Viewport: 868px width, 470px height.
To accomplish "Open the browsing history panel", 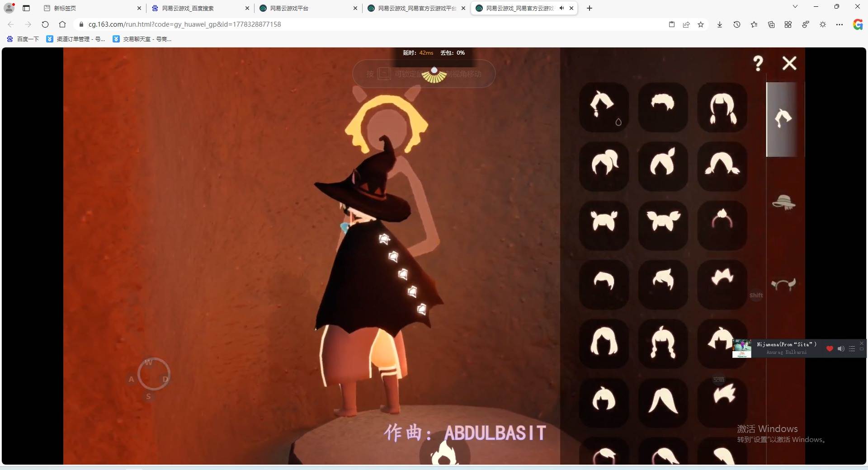I will pos(737,24).
